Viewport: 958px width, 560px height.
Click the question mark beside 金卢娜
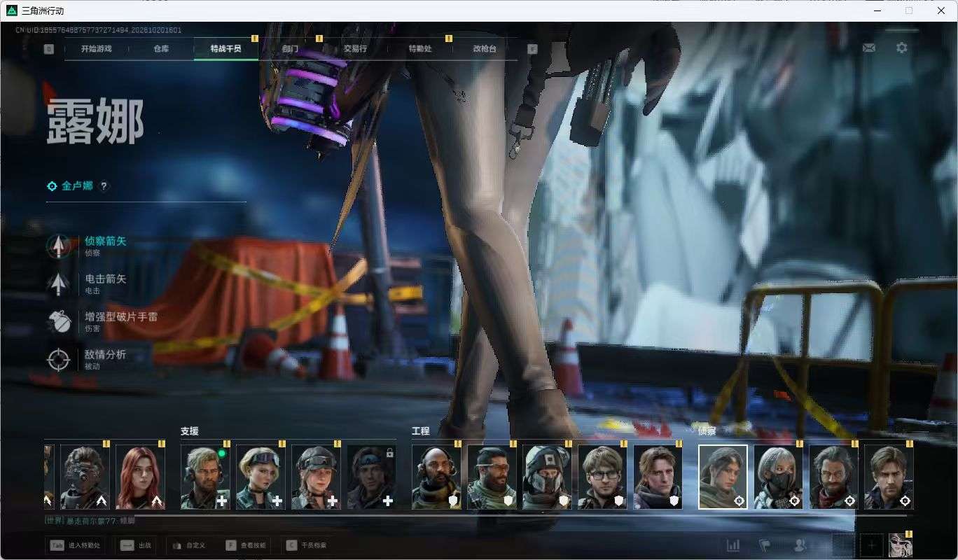[104, 186]
